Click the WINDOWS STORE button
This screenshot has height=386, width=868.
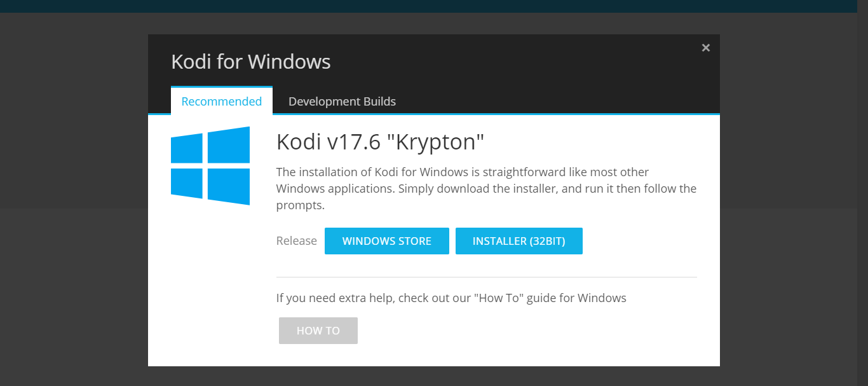coord(387,241)
